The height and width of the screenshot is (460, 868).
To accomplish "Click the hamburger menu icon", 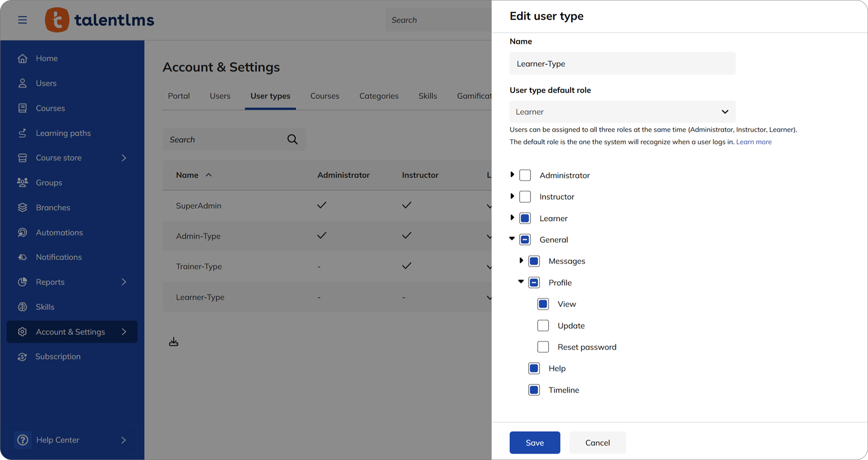I will coord(23,20).
